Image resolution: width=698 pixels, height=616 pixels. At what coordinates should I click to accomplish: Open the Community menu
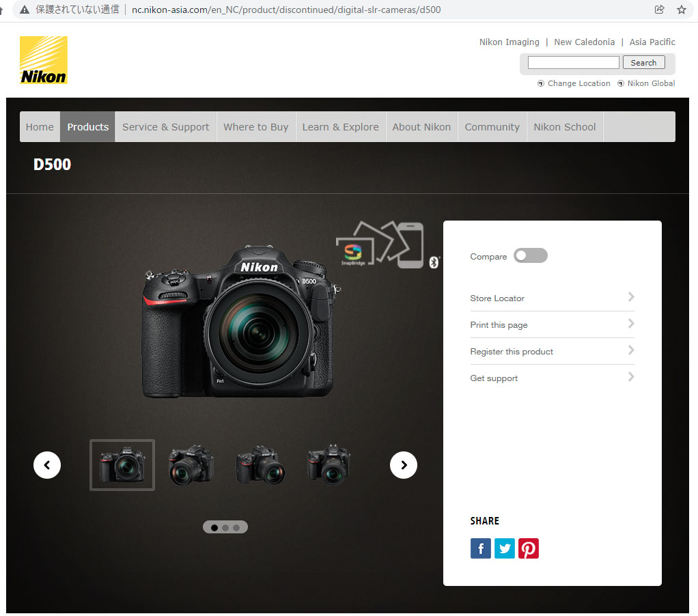tap(492, 127)
